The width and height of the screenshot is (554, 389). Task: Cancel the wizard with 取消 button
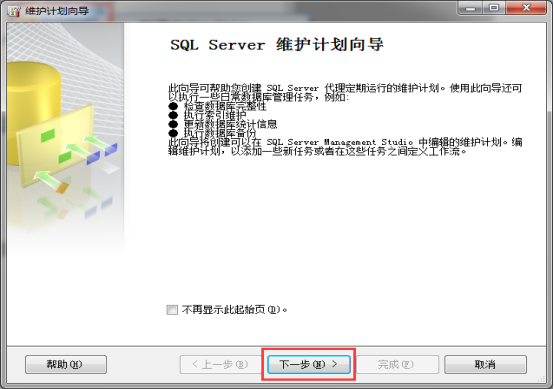tap(485, 364)
